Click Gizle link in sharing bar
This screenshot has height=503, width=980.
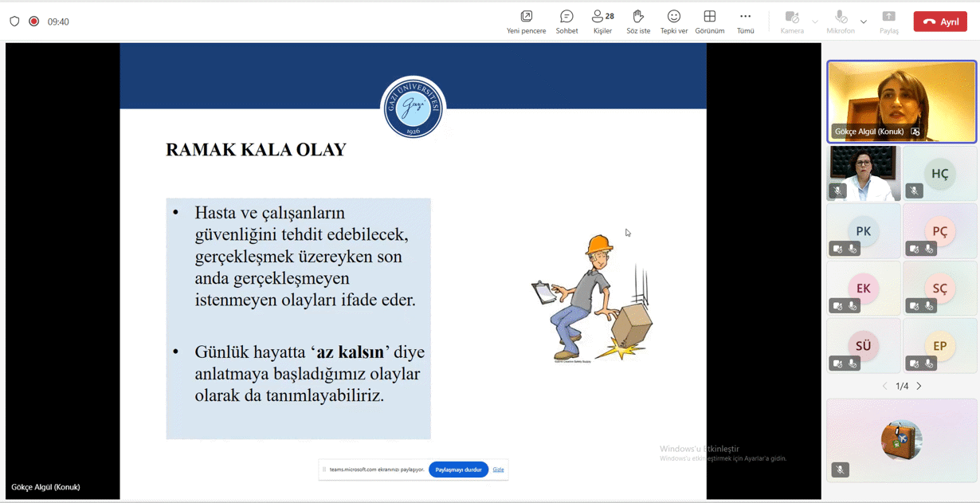(498, 470)
